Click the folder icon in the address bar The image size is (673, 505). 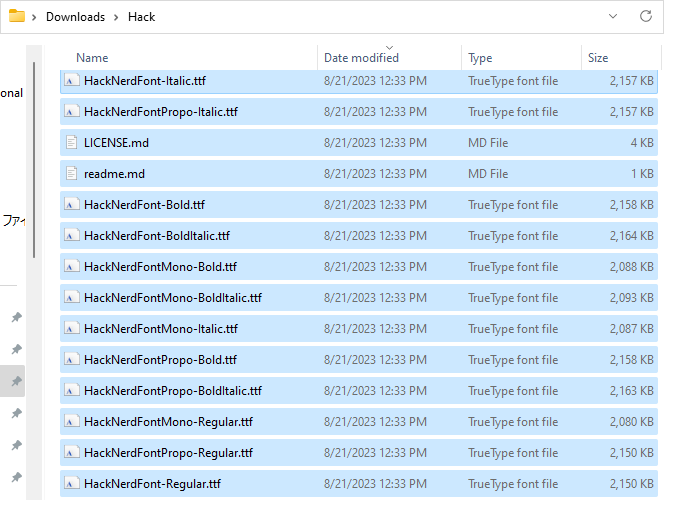(17, 16)
